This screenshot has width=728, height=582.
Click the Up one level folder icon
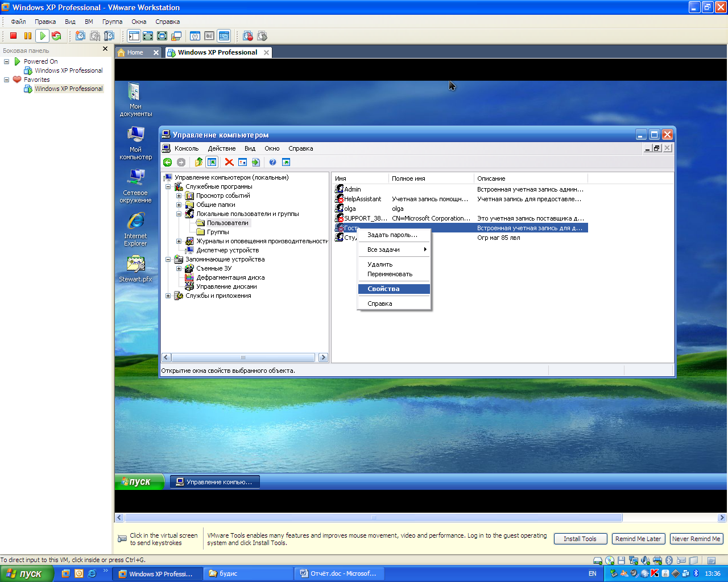pos(198,162)
